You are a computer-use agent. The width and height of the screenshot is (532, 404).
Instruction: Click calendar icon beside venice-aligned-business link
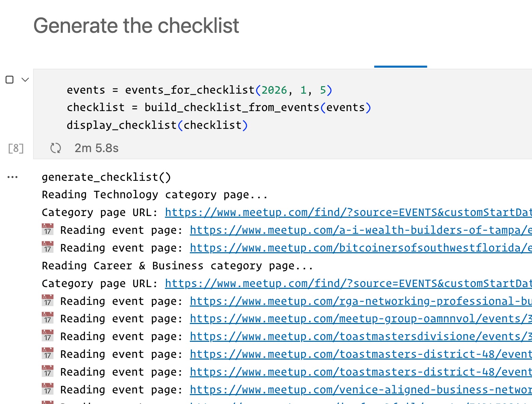(47, 389)
